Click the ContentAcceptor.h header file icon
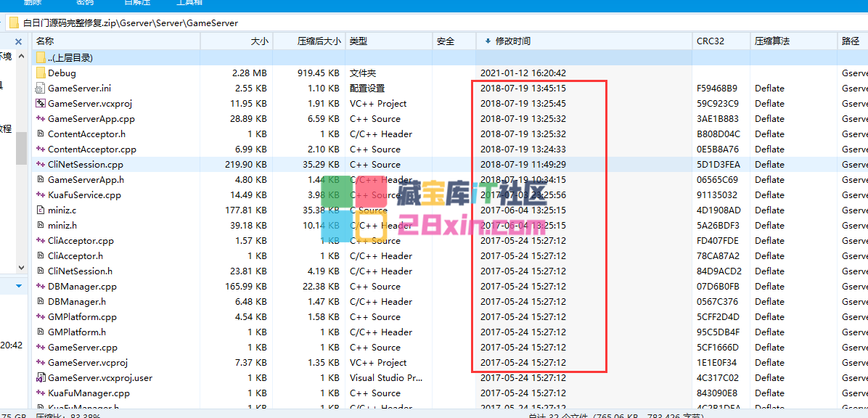868x418 pixels. pos(41,134)
